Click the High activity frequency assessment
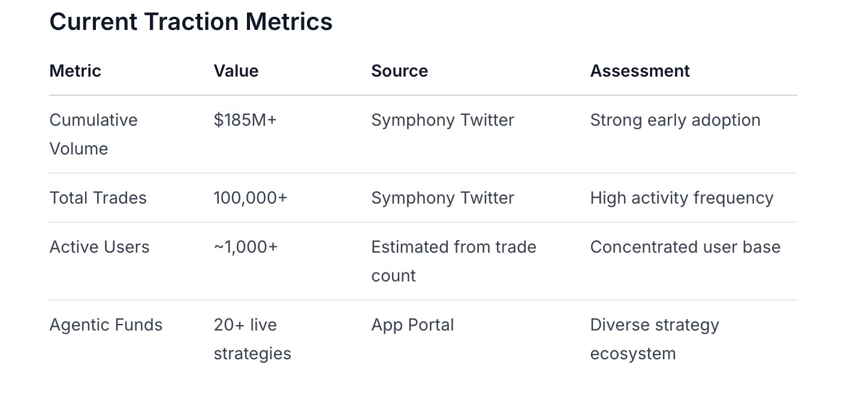This screenshot has width=868, height=394. [682, 198]
